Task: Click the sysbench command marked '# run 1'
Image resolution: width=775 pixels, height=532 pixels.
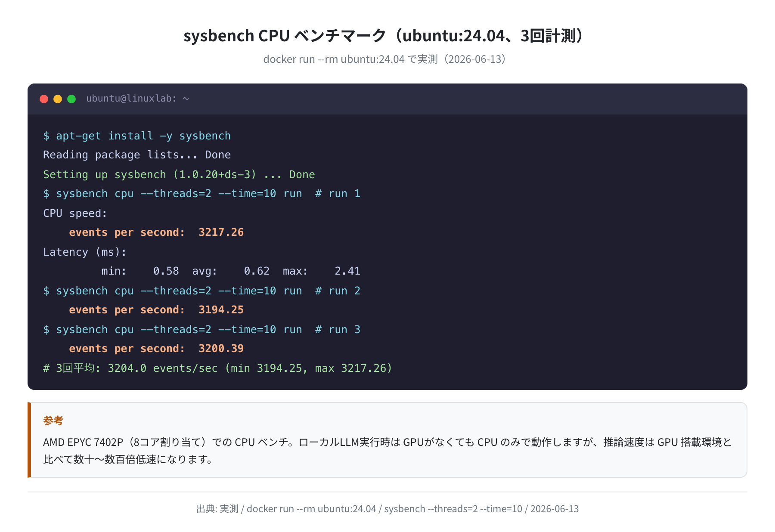Action: (201, 194)
